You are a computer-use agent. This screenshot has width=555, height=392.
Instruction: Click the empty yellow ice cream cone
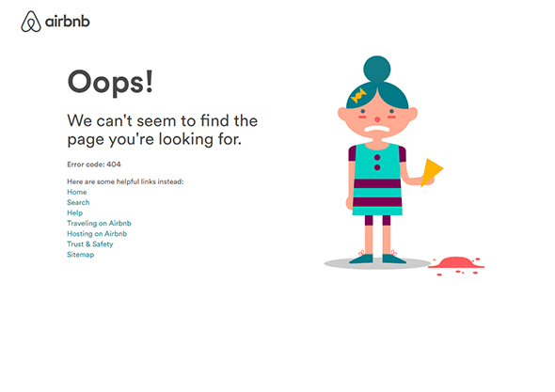point(432,172)
